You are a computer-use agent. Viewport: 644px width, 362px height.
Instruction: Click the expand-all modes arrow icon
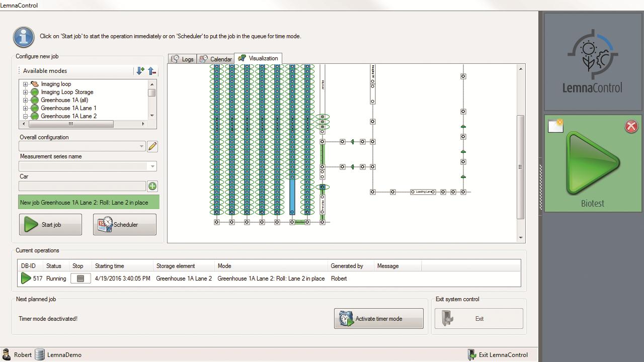click(x=140, y=71)
